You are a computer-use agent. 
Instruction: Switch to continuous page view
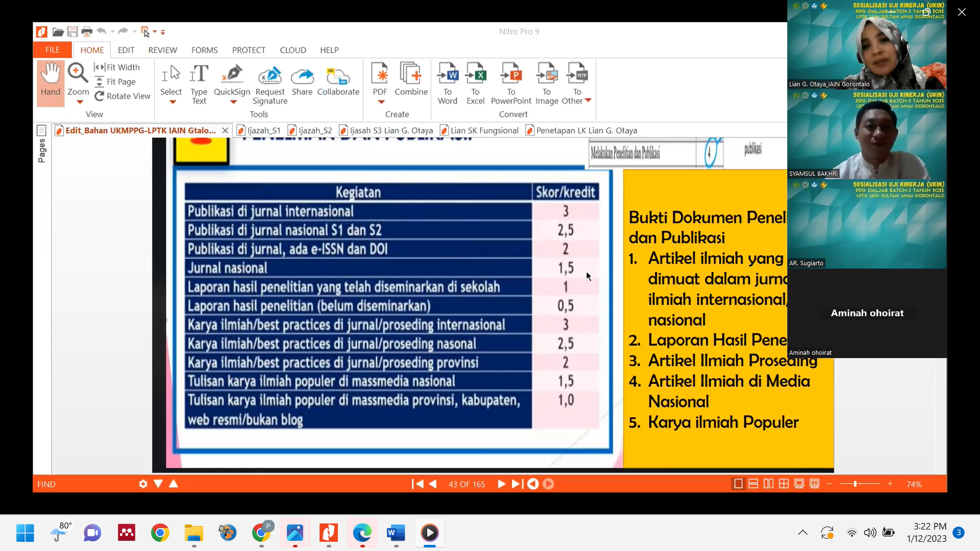tap(753, 484)
